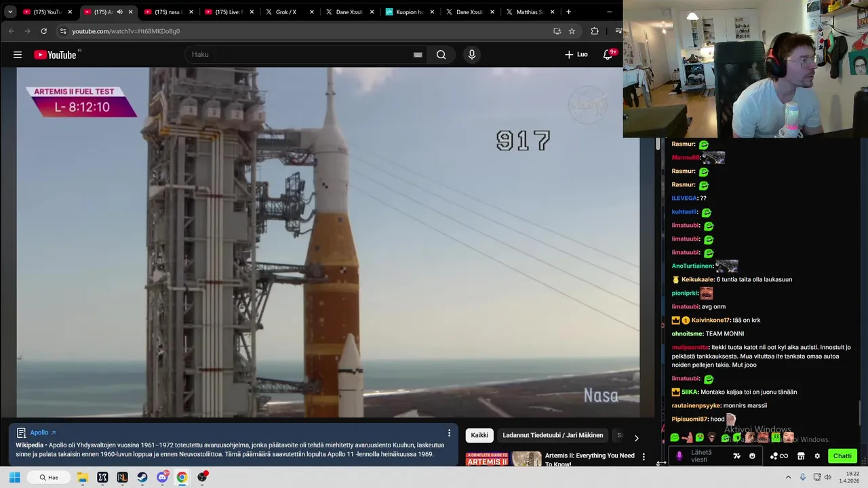
Task: Open the channel points infinity balance
Action: (779, 456)
